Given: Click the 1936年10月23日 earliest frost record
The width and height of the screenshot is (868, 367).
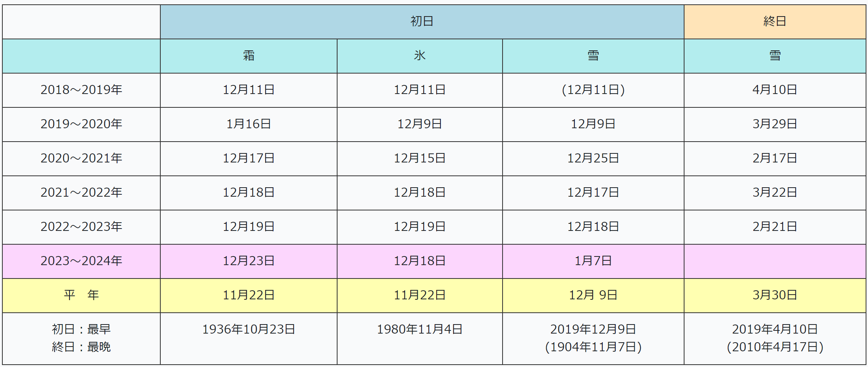Looking at the screenshot, I should click(x=248, y=329).
